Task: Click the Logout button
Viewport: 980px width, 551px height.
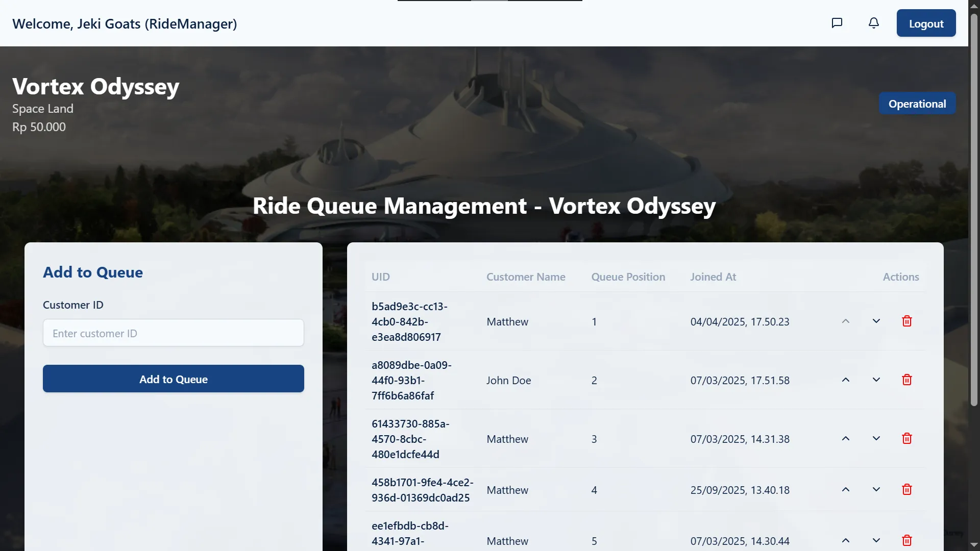Action: click(x=926, y=23)
